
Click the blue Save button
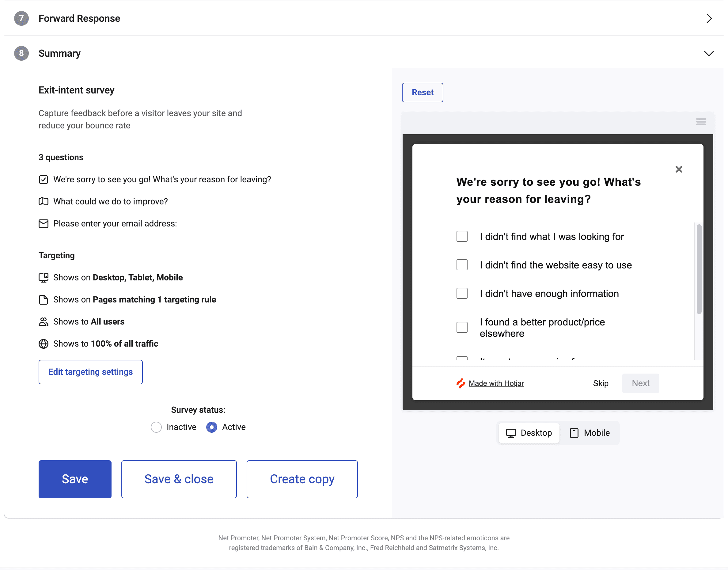click(x=75, y=479)
